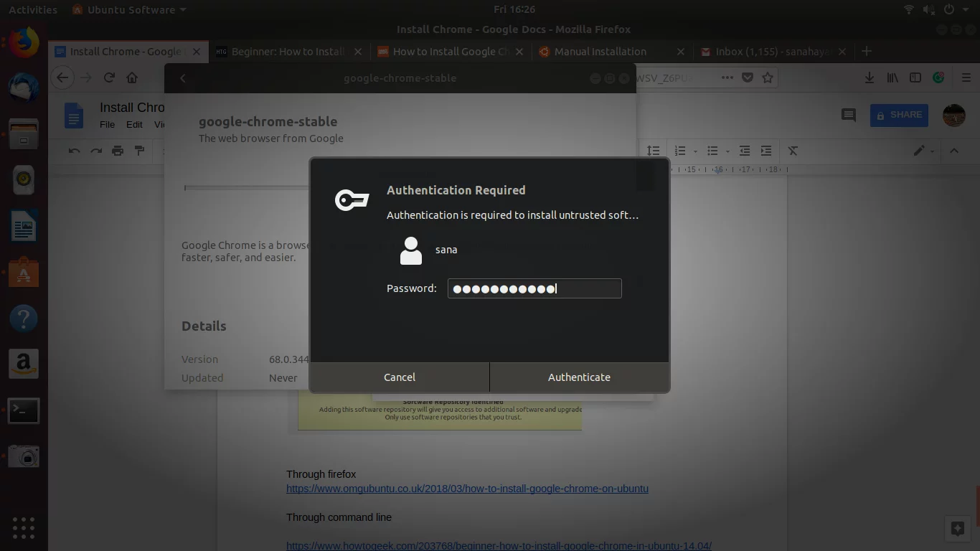Open Firefox downloads arrow icon
980x551 pixels.
point(869,77)
